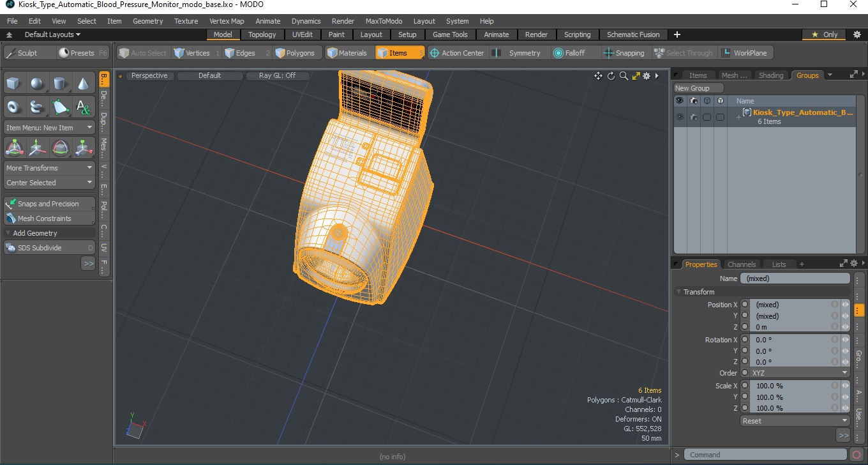This screenshot has height=465, width=868.
Task: Click the Scale Y stepper arrows
Action: pyautogui.click(x=845, y=397)
